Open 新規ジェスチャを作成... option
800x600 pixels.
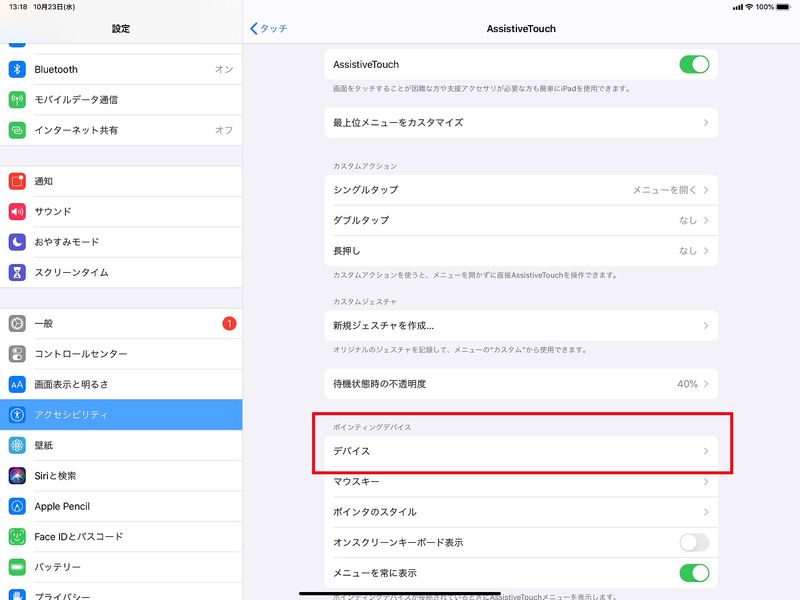[x=521, y=326]
